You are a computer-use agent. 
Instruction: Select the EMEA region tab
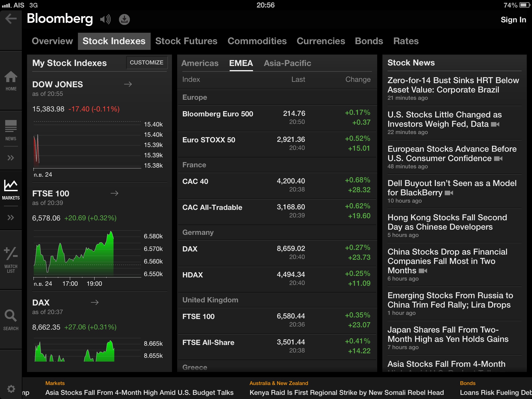241,63
